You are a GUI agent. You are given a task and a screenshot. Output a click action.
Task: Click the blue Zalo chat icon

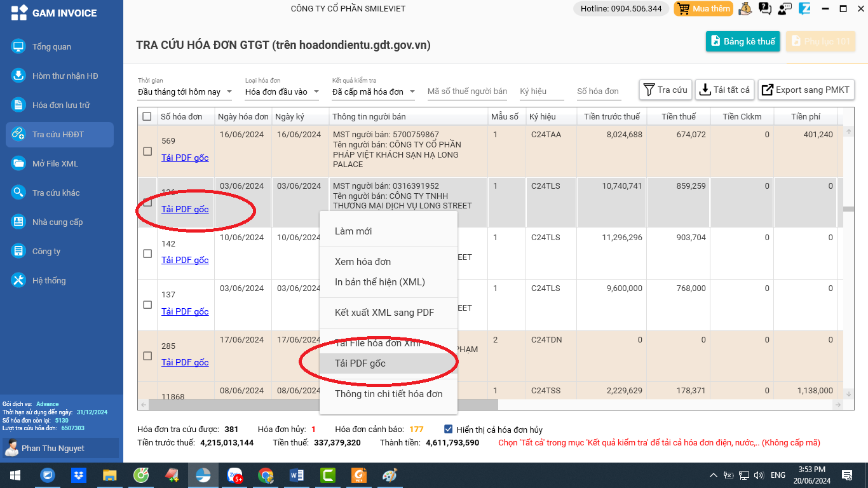(x=803, y=9)
